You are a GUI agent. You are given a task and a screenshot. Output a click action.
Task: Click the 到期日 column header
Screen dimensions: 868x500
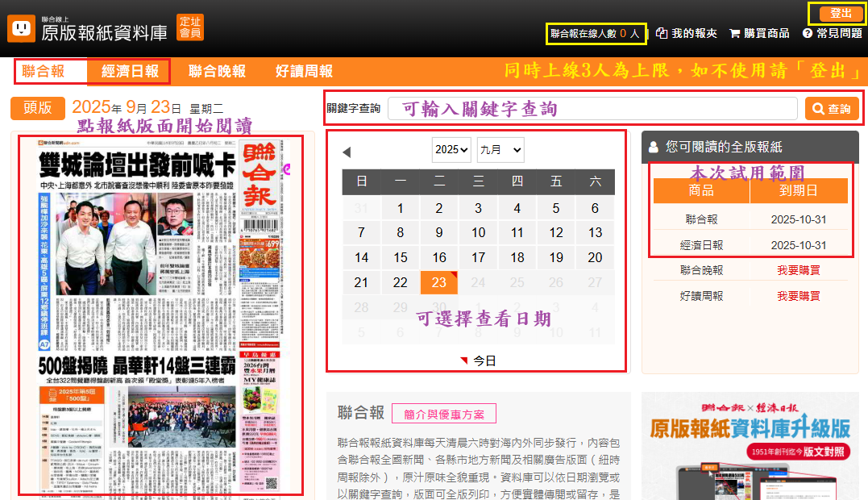(799, 191)
